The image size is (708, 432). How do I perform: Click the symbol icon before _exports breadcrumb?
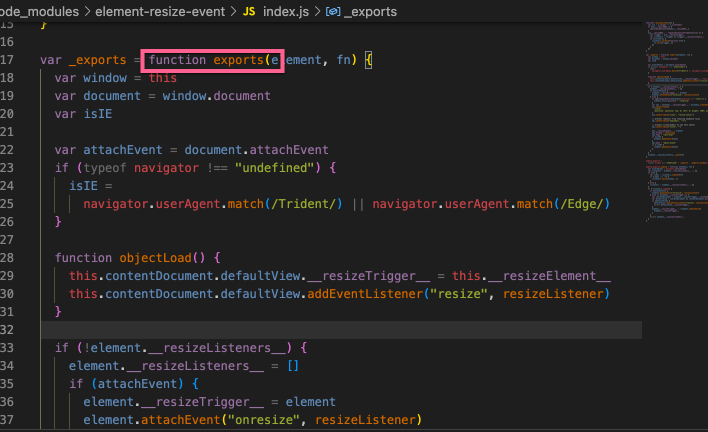333,11
